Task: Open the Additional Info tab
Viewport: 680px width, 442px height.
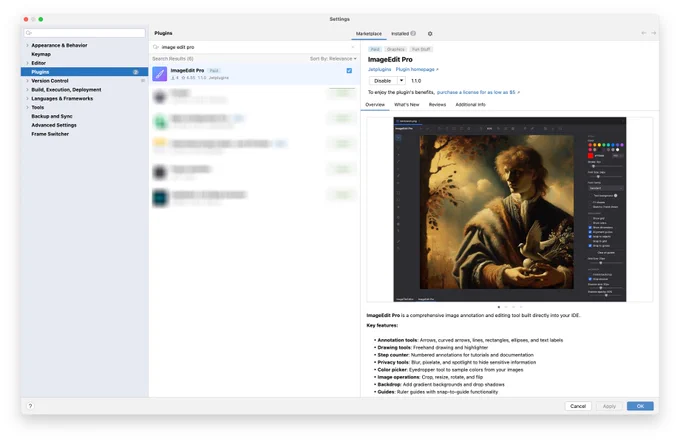Action: coord(470,105)
